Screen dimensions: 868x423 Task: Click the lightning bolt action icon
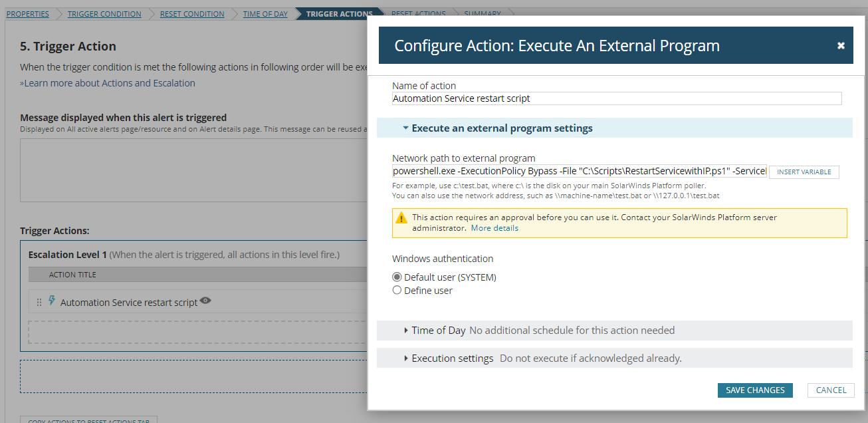(x=52, y=301)
